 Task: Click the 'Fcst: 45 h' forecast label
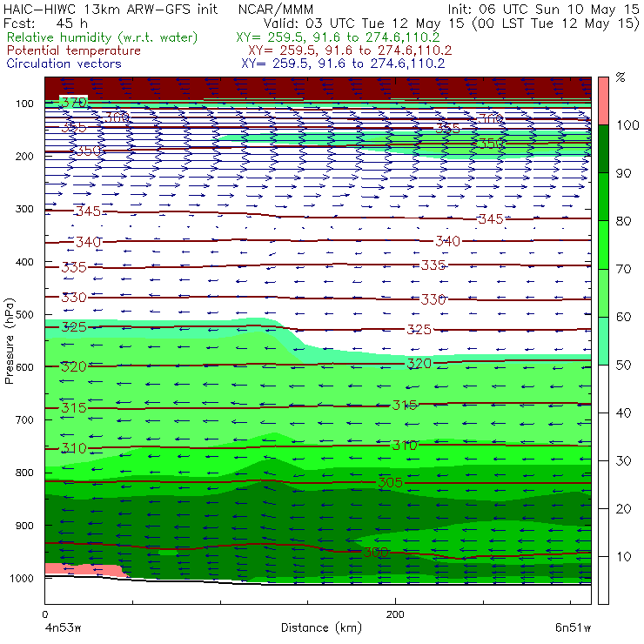tap(45, 23)
